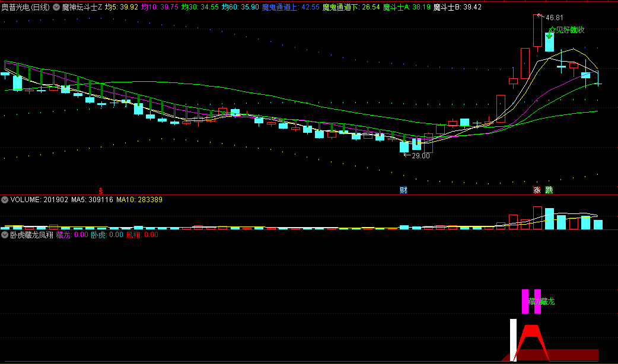The image size is (618, 364).
Task: Select the cyan candlestick under 见好就收 signal
Action: pos(549,42)
